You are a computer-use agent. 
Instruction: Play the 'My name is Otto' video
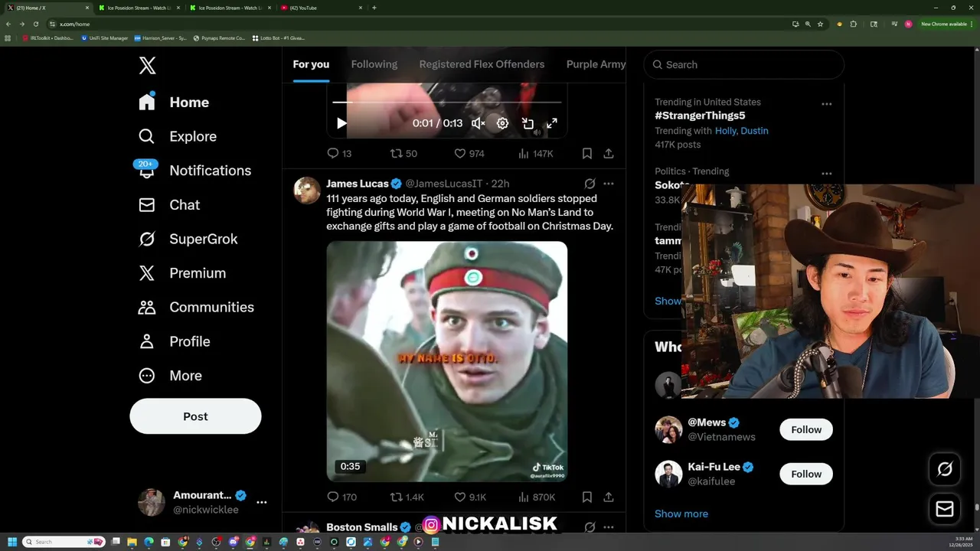[447, 361]
